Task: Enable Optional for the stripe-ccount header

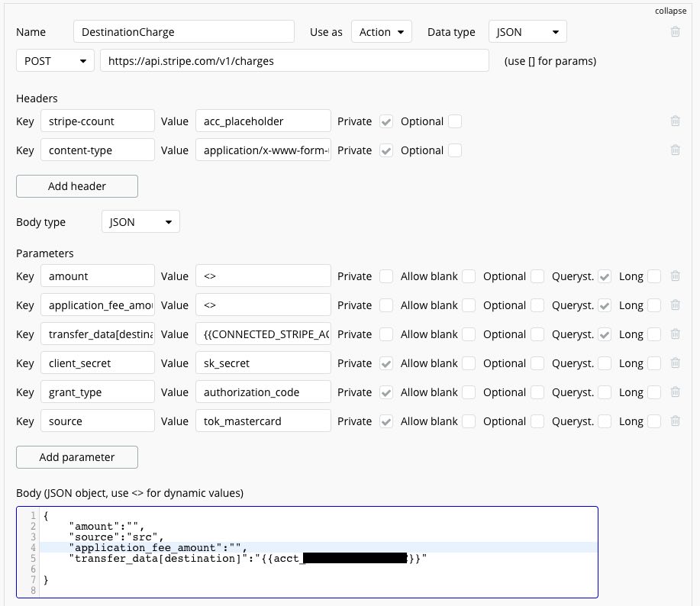Action: pyautogui.click(x=455, y=121)
